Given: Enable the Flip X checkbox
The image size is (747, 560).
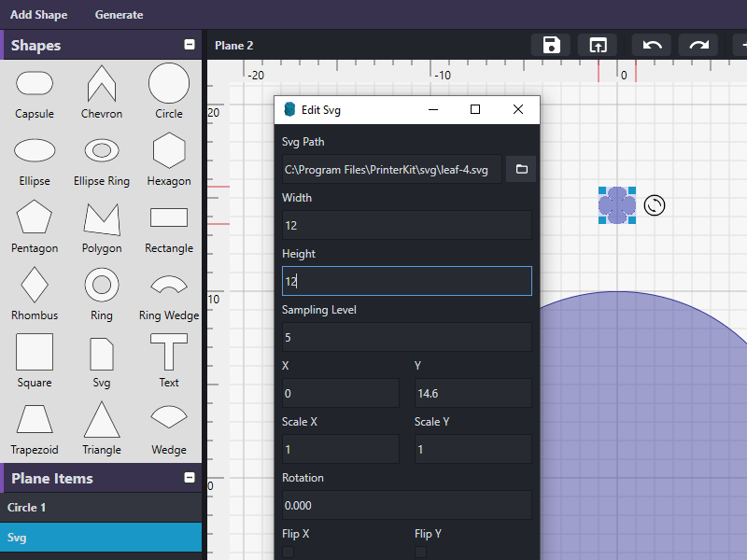Looking at the screenshot, I should (288, 552).
